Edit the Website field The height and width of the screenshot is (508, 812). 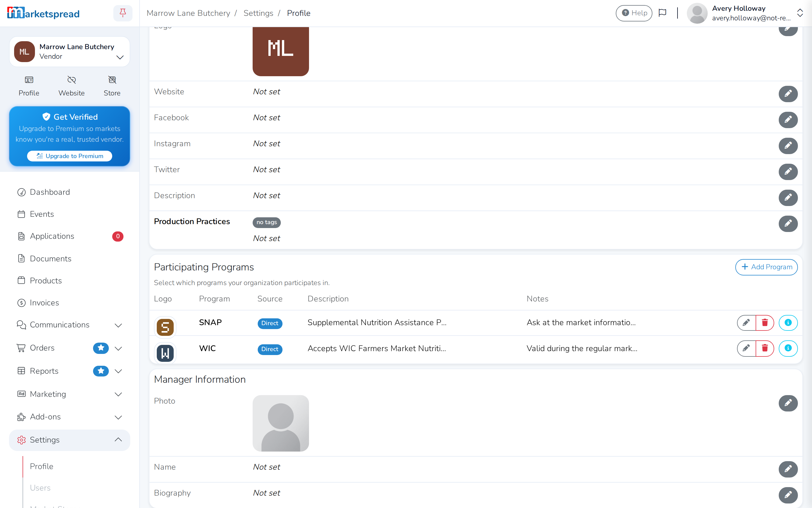(788, 94)
